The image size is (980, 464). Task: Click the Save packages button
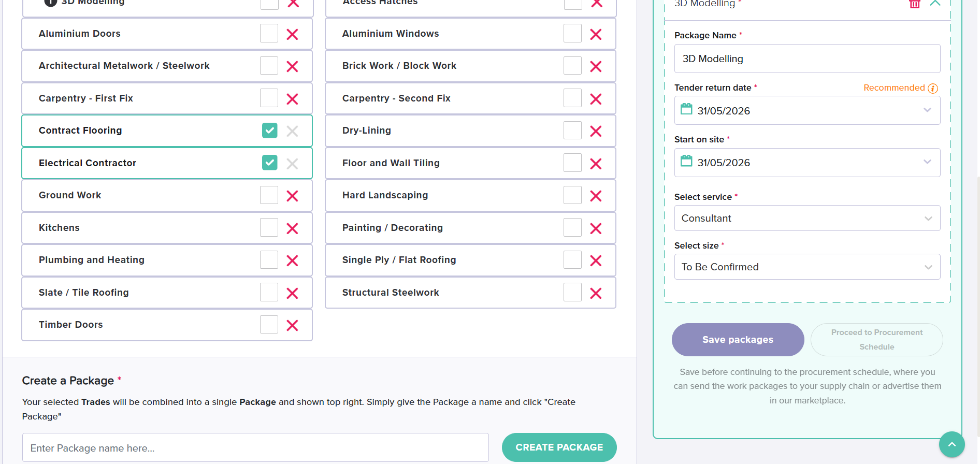tap(738, 340)
